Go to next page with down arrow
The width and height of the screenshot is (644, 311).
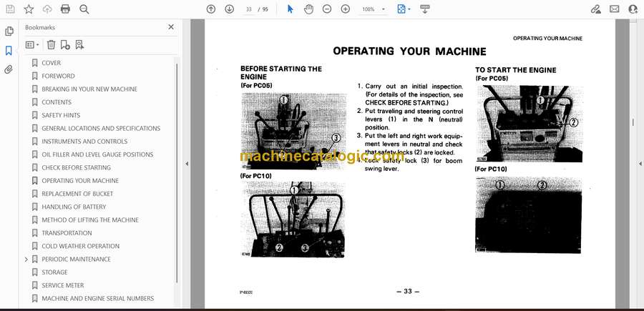[229, 9]
